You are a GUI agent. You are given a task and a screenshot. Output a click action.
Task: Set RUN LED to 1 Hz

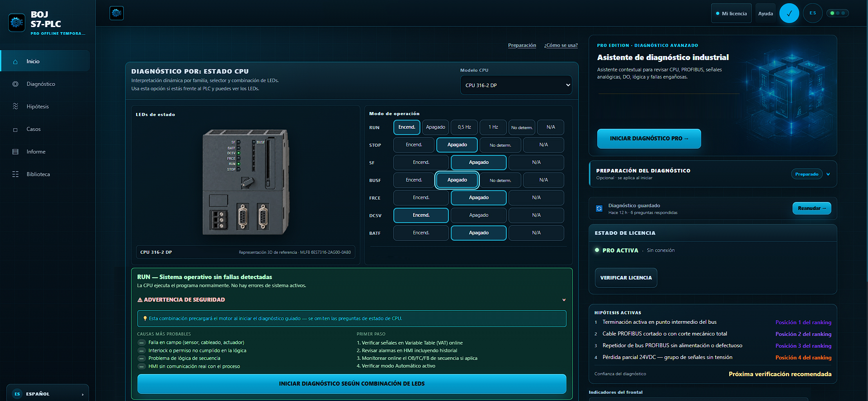click(x=493, y=127)
